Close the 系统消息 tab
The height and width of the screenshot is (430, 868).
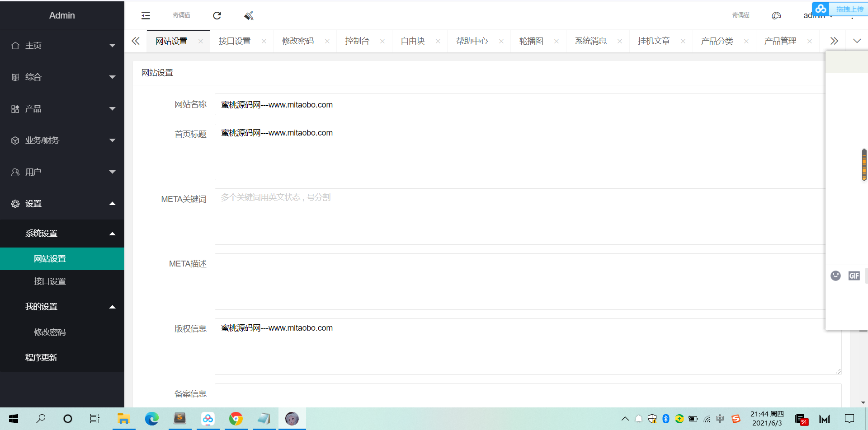620,41
